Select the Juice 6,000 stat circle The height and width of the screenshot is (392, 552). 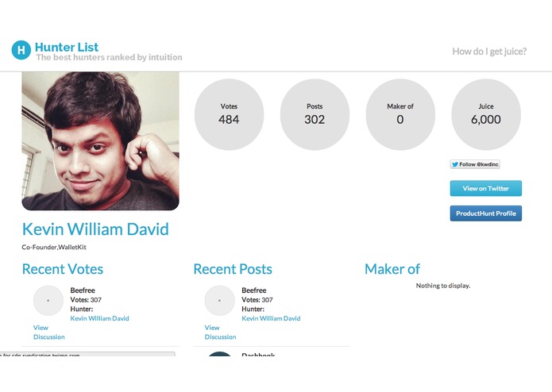[x=485, y=114]
